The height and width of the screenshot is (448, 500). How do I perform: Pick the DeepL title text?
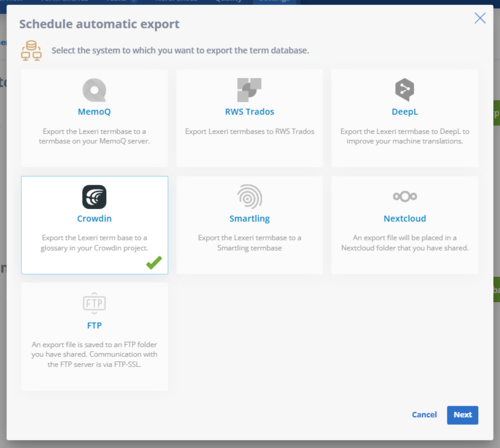(x=405, y=112)
